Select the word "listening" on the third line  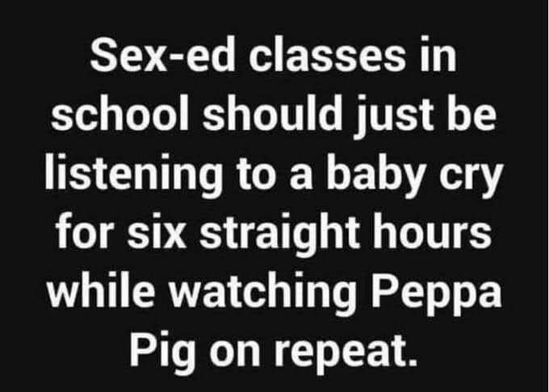[133, 176]
